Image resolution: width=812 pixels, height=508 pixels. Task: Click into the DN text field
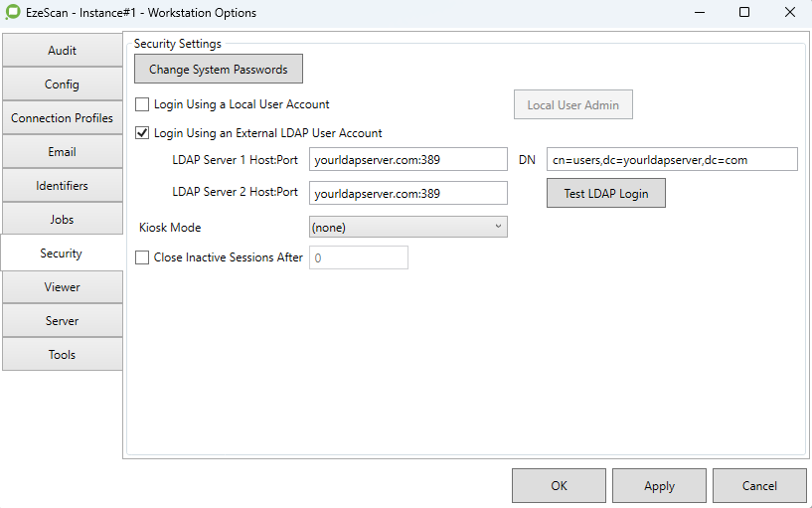click(x=672, y=160)
